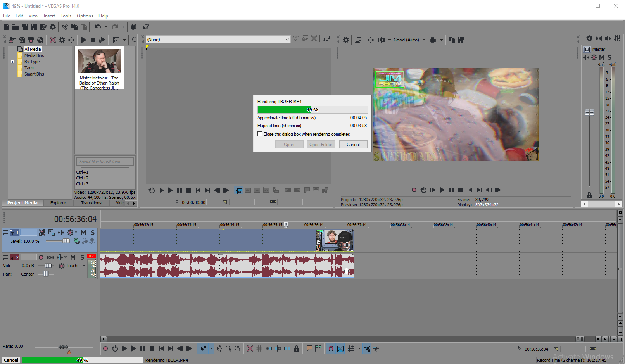This screenshot has height=364, width=625.
Task: Open the Normal Edit tool dropdown arrow
Action: (211, 348)
